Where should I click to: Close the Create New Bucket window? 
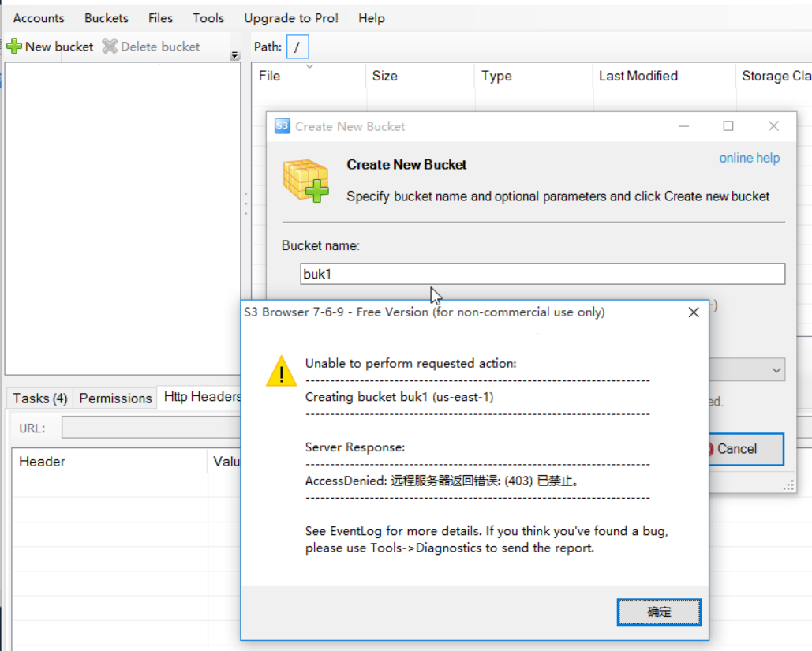click(773, 125)
